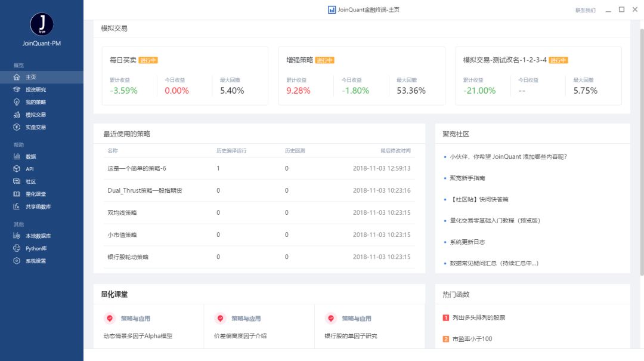Open the 每日买卖 simulated trading card
The height and width of the screenshot is (361, 644).
coord(185,76)
